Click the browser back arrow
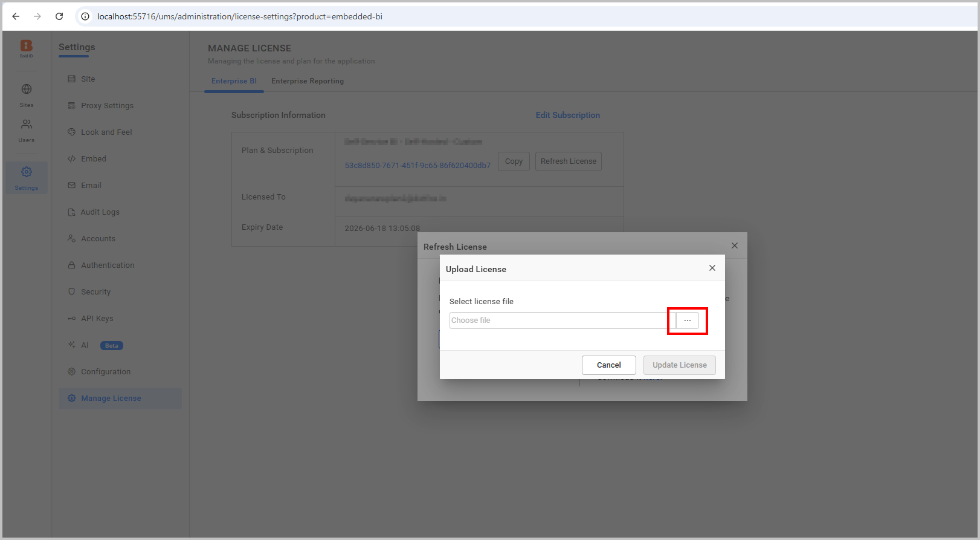 16,16
